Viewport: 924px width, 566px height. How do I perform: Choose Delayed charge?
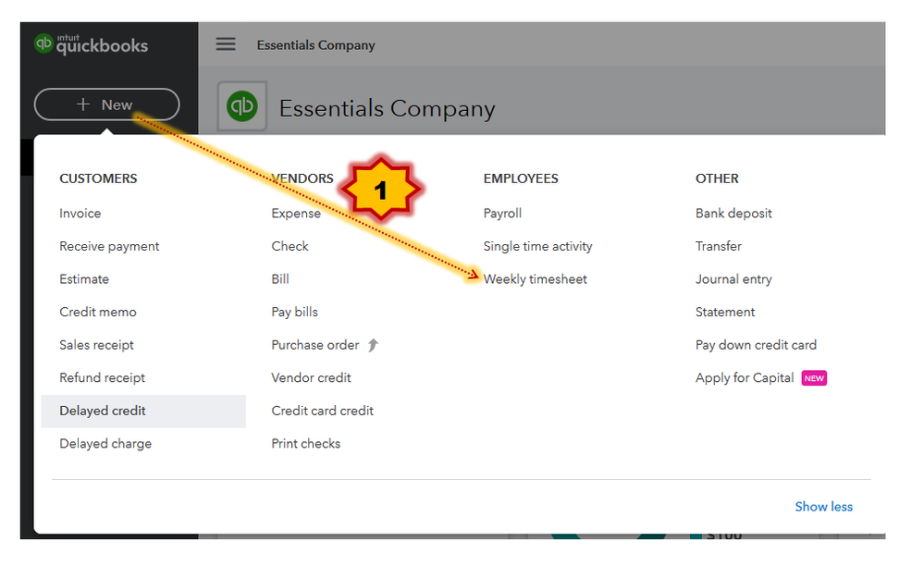[105, 444]
